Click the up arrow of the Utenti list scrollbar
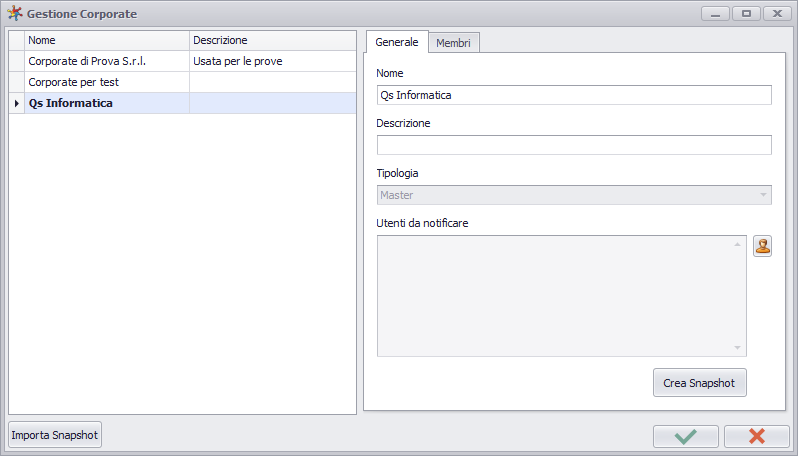 (x=737, y=244)
